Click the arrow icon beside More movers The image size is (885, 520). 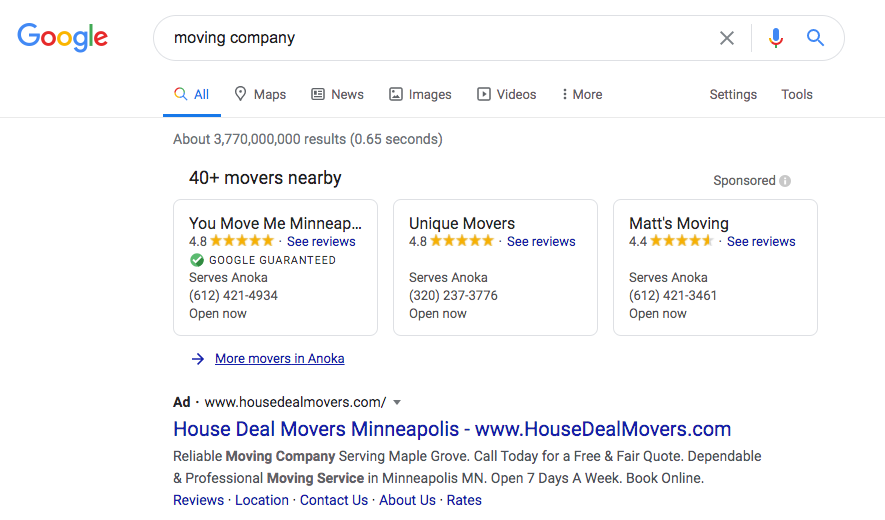tap(198, 359)
